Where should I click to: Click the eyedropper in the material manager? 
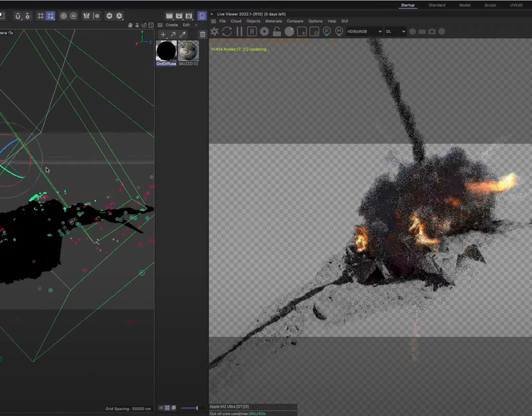tap(183, 34)
